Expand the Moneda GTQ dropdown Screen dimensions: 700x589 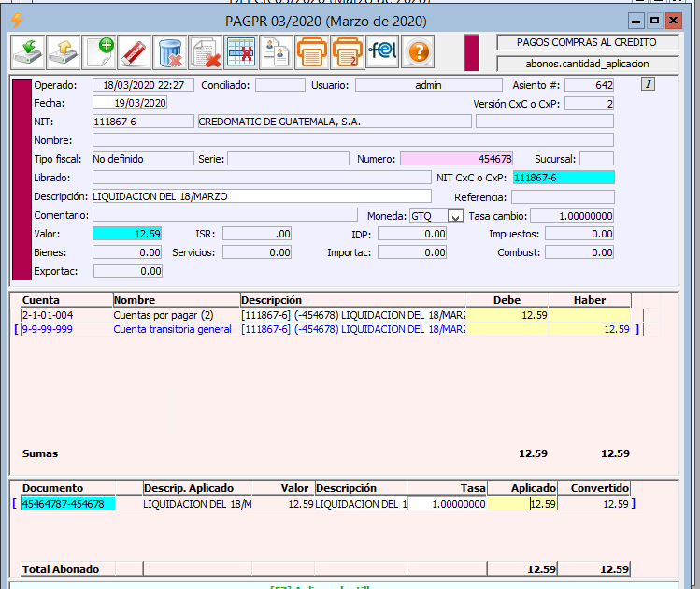click(456, 216)
